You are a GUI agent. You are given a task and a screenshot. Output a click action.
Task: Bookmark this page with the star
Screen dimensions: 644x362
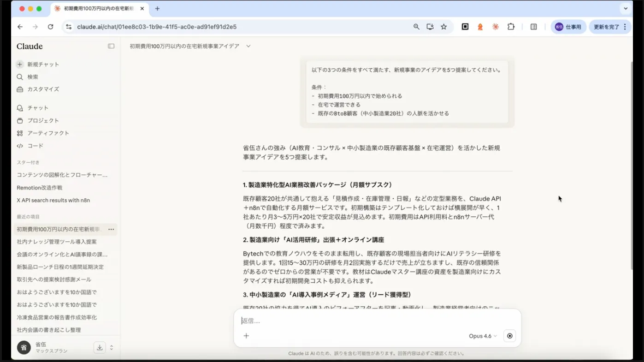(444, 27)
